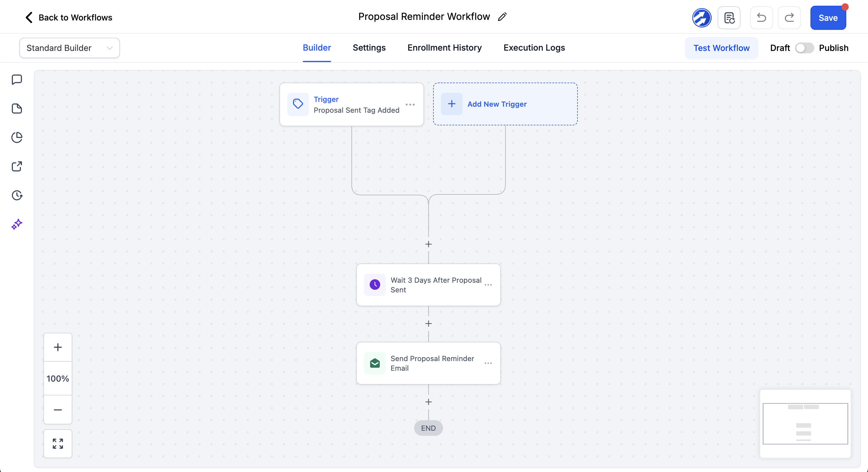
Task: Click the AI sparkle sidebar icon
Action: 17,224
